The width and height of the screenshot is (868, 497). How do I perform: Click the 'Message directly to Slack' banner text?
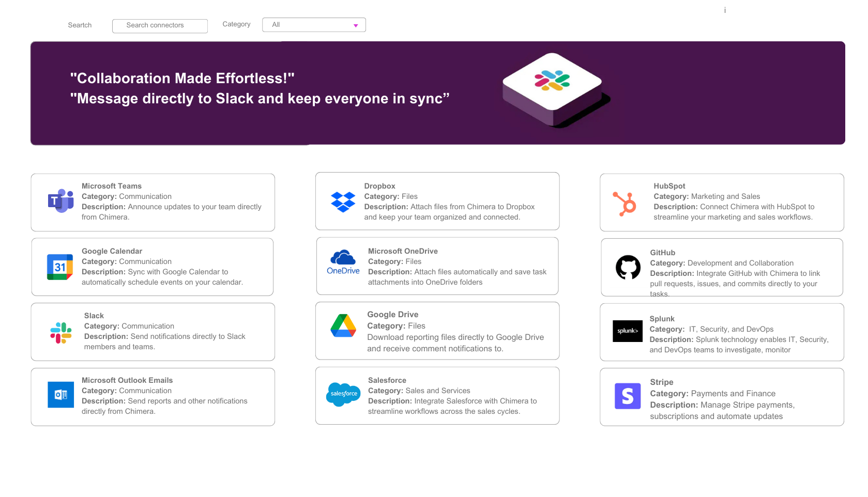click(x=260, y=99)
